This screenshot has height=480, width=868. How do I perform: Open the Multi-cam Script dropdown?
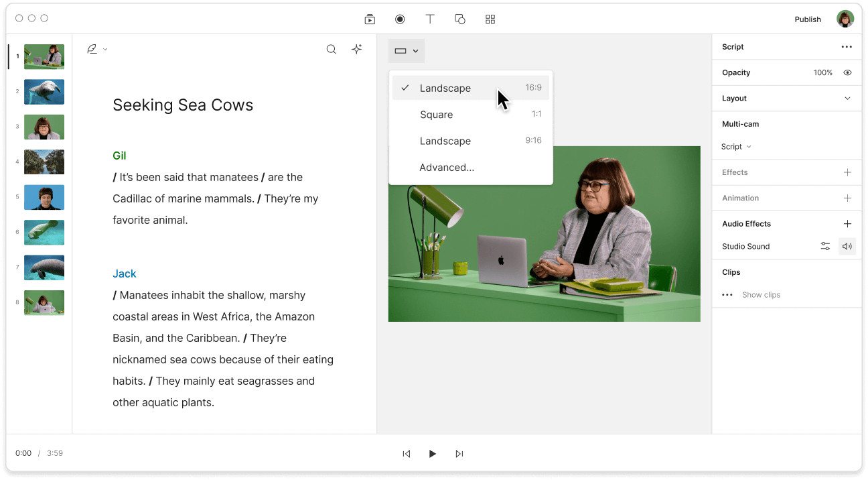point(735,146)
